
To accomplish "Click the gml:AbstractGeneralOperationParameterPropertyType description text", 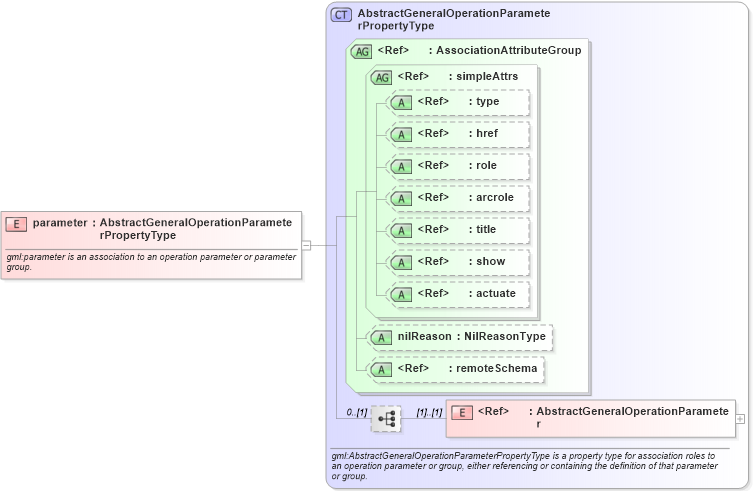I will pos(524,466).
